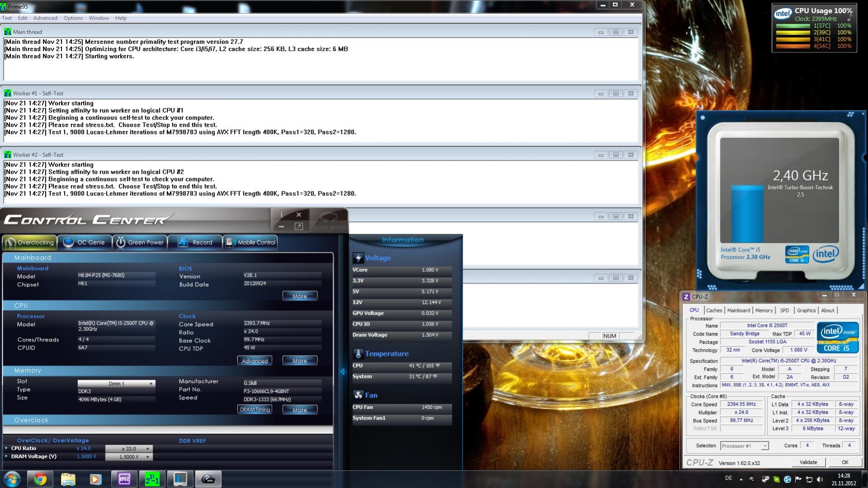Viewport: 868px width, 488px height.
Task: Open the Prime95 Options menu
Action: 73,18
